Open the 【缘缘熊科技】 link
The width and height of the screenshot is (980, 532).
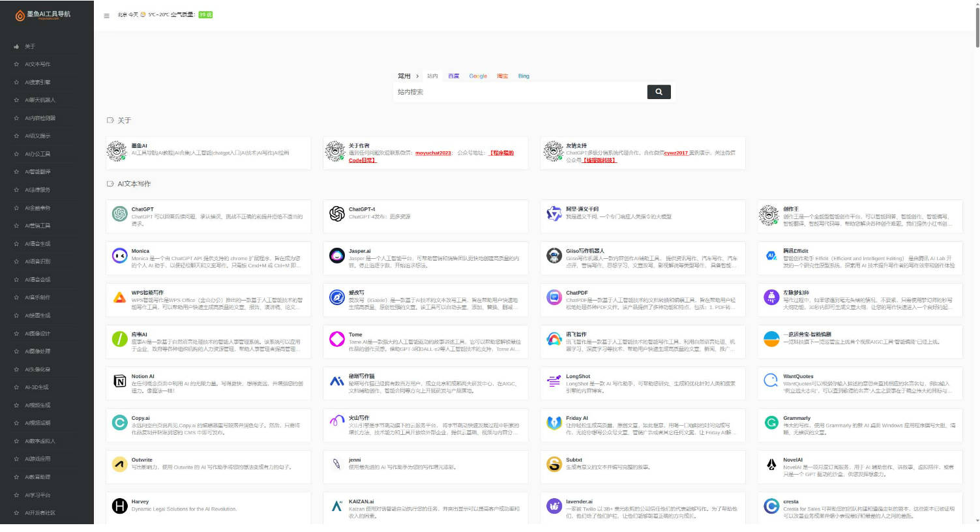click(599, 160)
